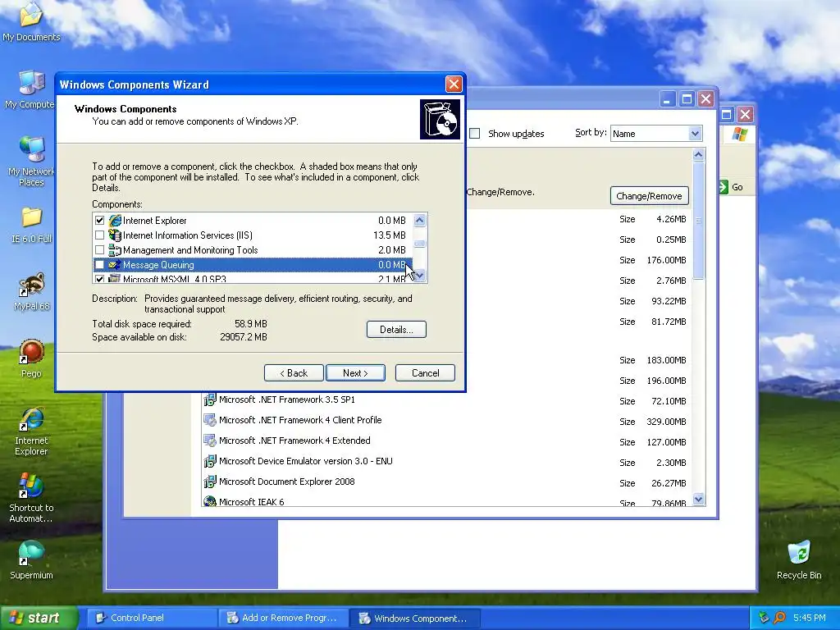Check the Management and Monitoring Tools checkbox
This screenshot has width=840, height=630.
tap(99, 249)
